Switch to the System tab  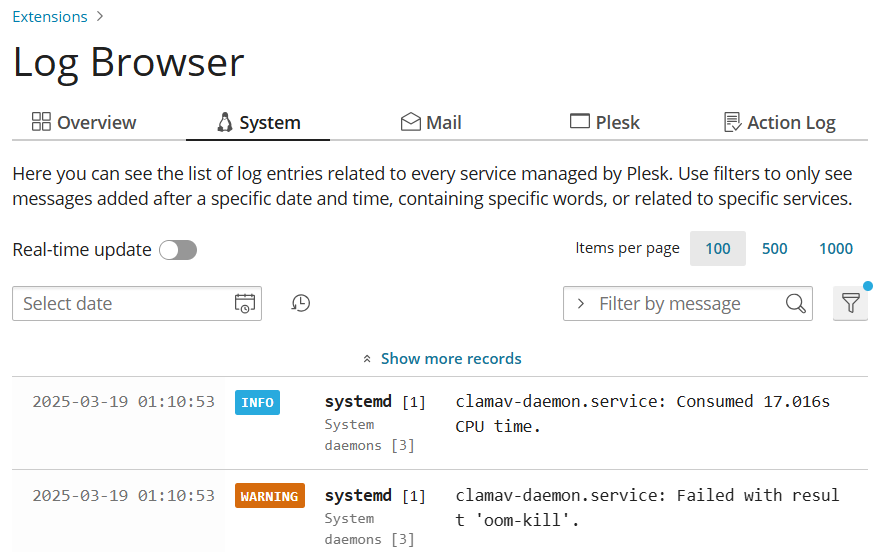(258, 123)
